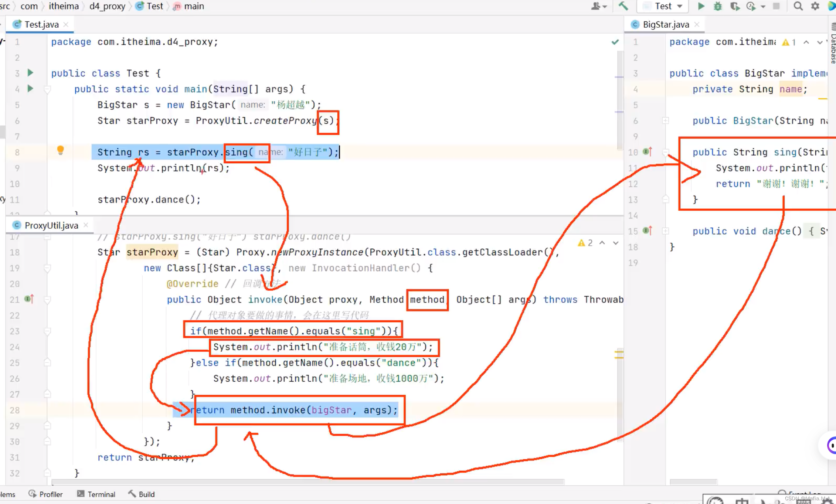Viewport: 836px width, 504px height.
Task: Click breadcrumb itheima in navigation bar
Action: pyautogui.click(x=64, y=6)
